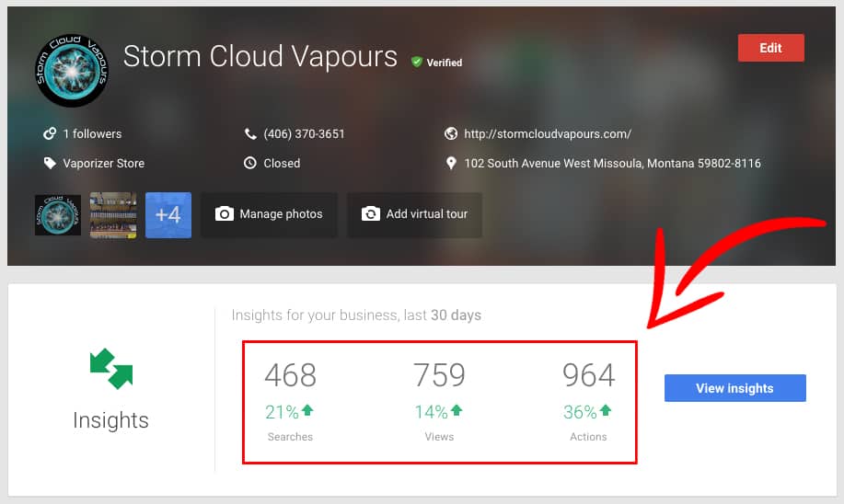Click the 468 searches count
The width and height of the screenshot is (844, 504).
click(x=290, y=375)
